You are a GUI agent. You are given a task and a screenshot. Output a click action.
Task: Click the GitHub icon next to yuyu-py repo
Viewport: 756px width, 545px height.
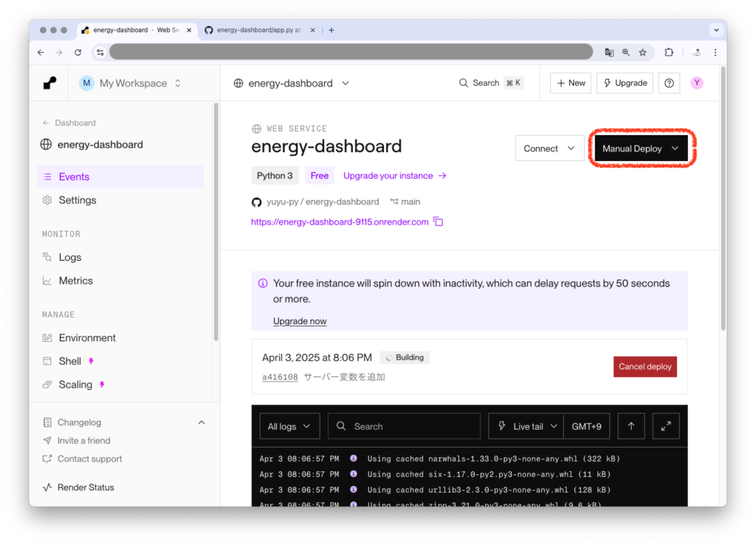click(x=256, y=202)
